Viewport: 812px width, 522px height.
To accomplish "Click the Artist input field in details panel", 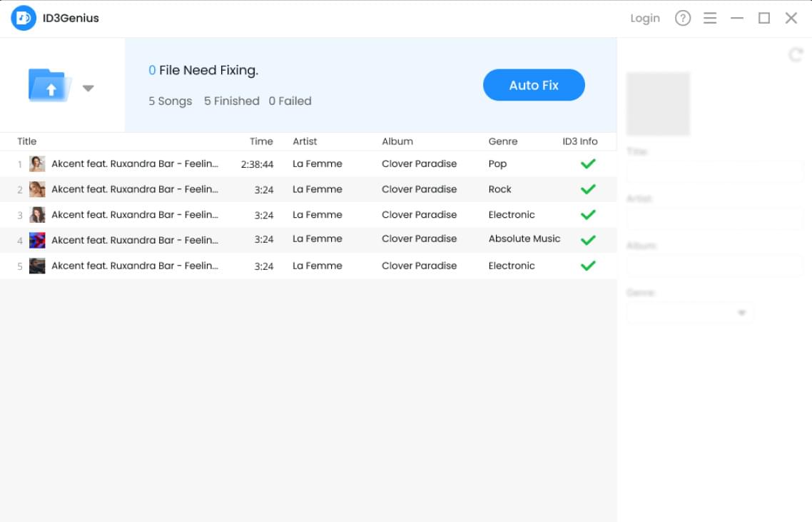I will coord(715,219).
